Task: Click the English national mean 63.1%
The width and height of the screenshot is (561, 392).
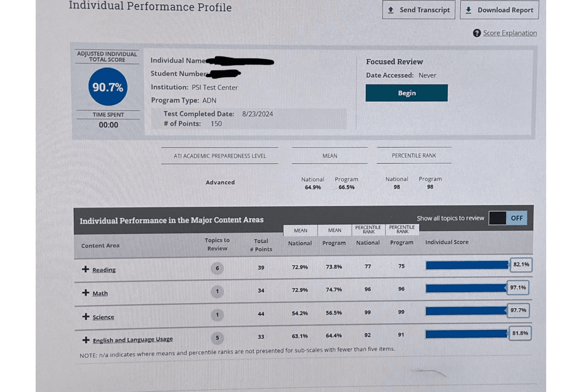Action: [x=300, y=336]
